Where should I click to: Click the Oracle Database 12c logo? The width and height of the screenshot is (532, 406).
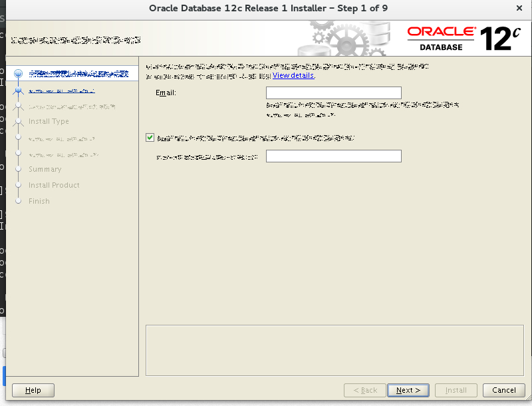(x=464, y=39)
